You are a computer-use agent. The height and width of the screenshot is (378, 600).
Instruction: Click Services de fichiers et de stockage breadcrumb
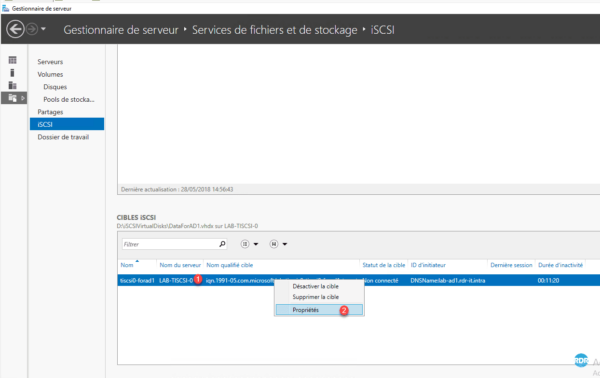tap(274, 30)
